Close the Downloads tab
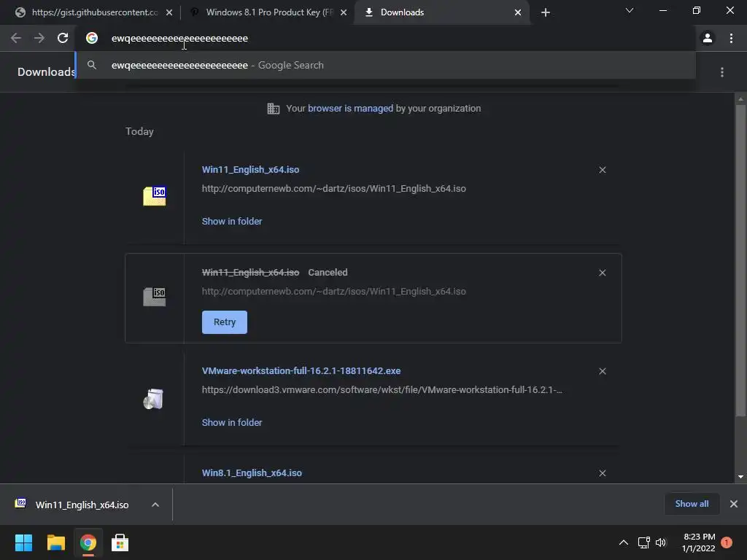 (x=518, y=12)
